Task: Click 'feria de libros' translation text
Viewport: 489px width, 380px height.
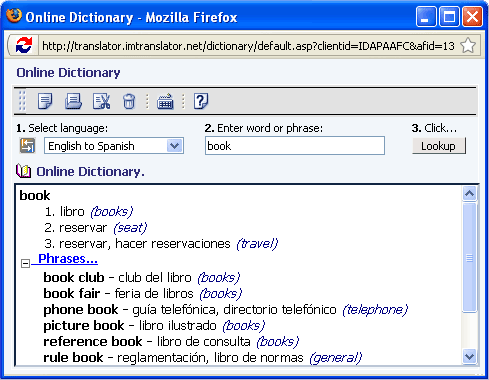Action: (x=154, y=293)
